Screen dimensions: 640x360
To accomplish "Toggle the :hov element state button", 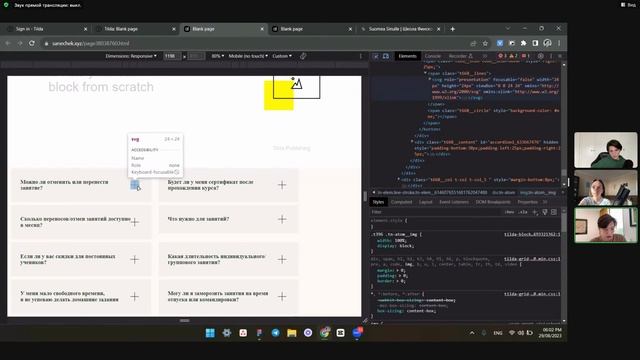I will point(509,212).
